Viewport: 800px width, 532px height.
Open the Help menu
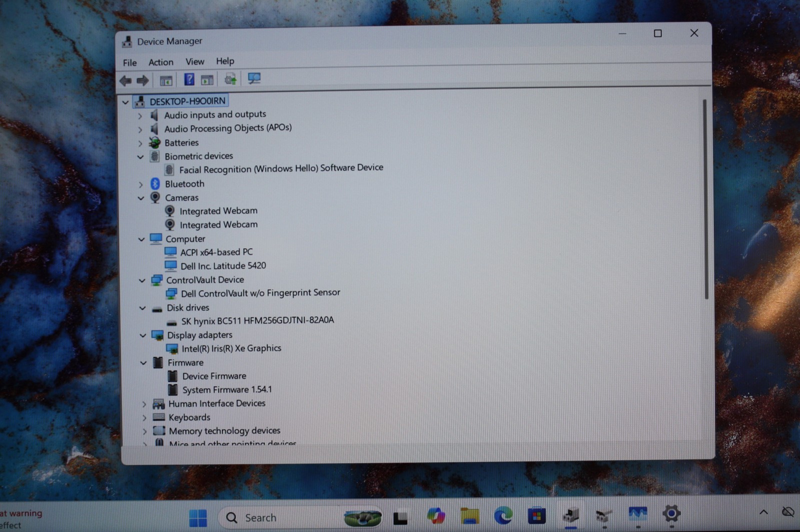[x=225, y=61]
